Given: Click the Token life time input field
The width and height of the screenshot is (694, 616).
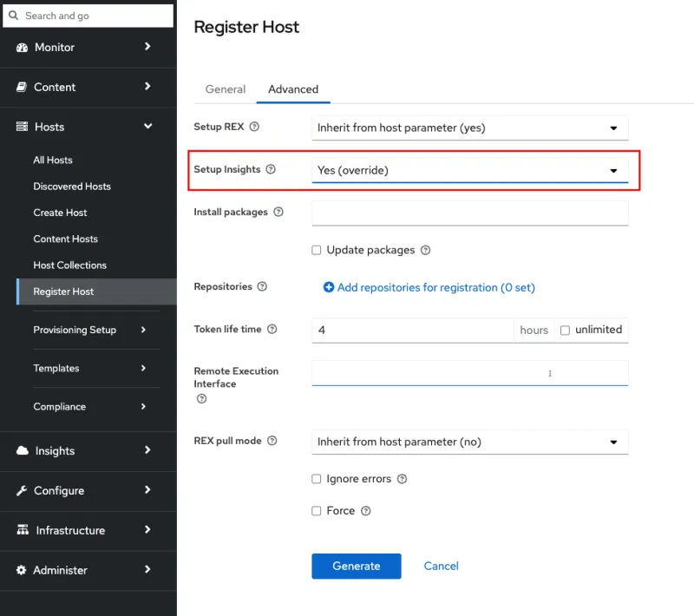Looking at the screenshot, I should click(408, 330).
